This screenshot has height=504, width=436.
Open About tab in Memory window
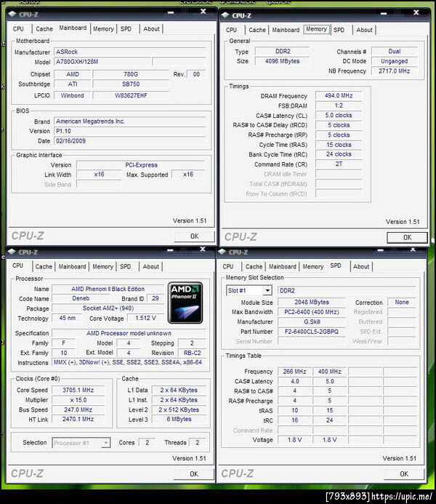tap(364, 30)
